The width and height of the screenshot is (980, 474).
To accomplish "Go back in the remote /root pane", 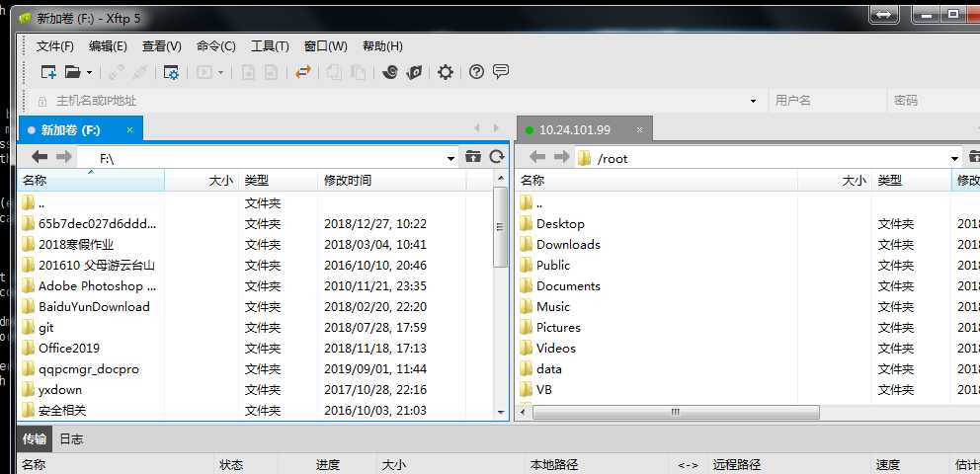I will coord(537,157).
